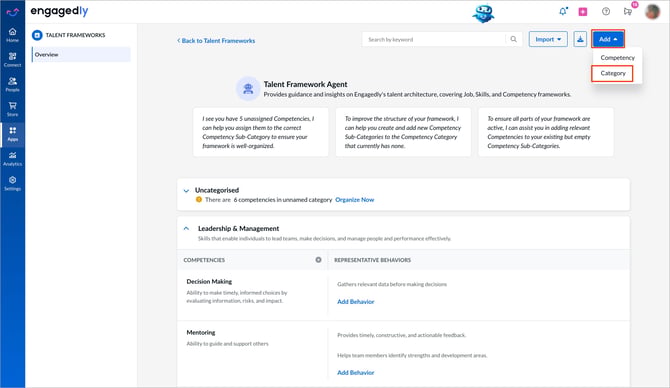This screenshot has width=670, height=388.
Task: Click the Leadership & Management heading text
Action: 238,229
